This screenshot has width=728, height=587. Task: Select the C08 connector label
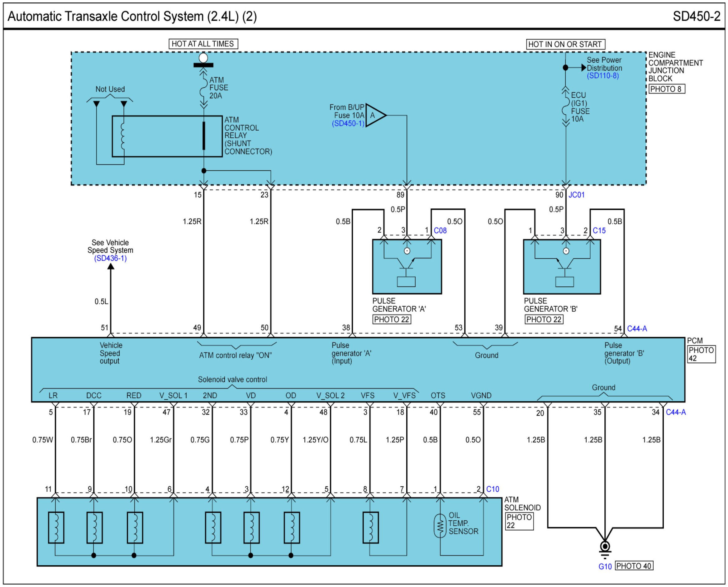click(440, 231)
